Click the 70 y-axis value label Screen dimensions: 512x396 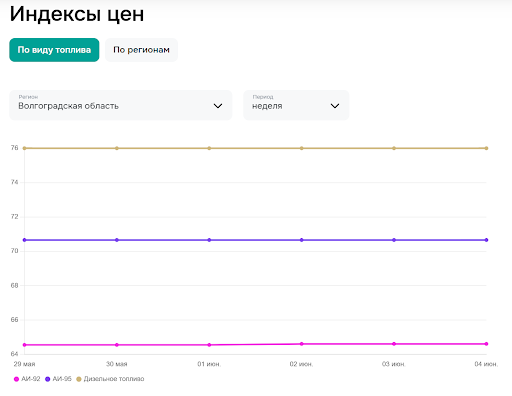click(14, 251)
